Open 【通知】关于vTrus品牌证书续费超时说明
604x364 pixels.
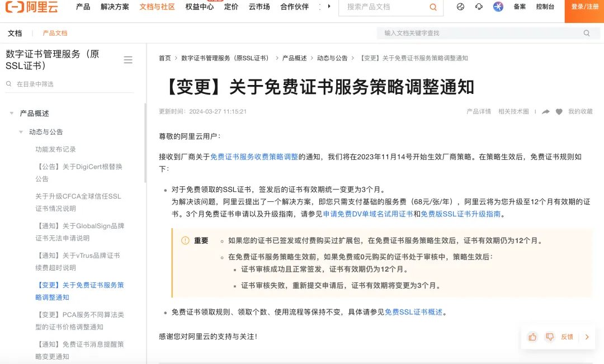78,262
